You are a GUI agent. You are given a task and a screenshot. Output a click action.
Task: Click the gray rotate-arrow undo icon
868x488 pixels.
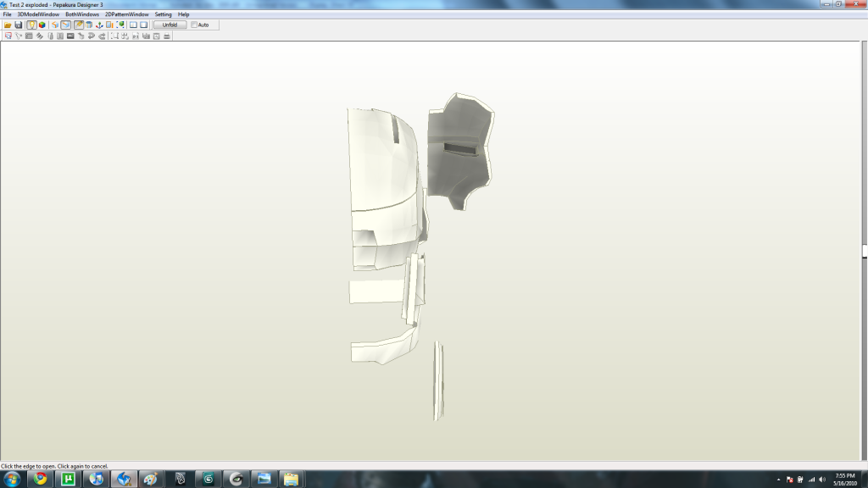pyautogui.click(x=92, y=36)
